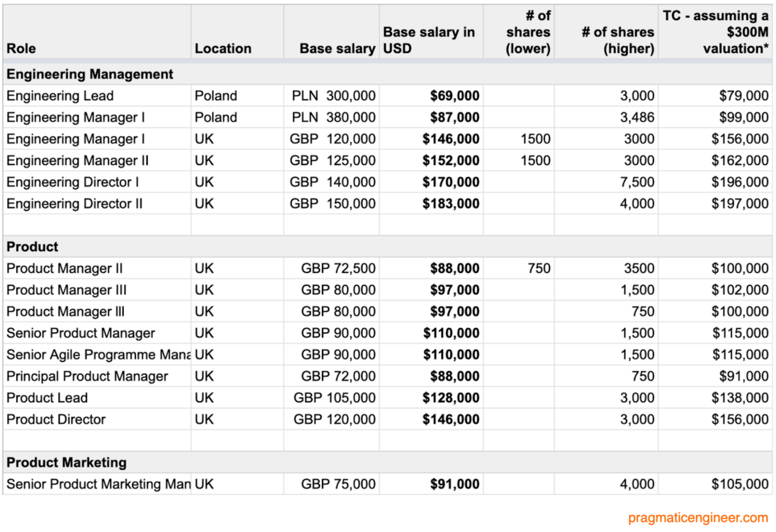This screenshot has width=776, height=532.
Task: Click the GBP 105,000 salary cell
Action: [334, 398]
